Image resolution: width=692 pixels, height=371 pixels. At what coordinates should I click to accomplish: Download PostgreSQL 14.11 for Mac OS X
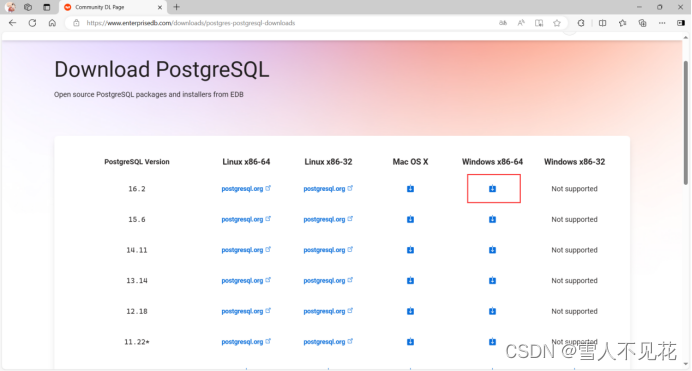click(x=410, y=250)
